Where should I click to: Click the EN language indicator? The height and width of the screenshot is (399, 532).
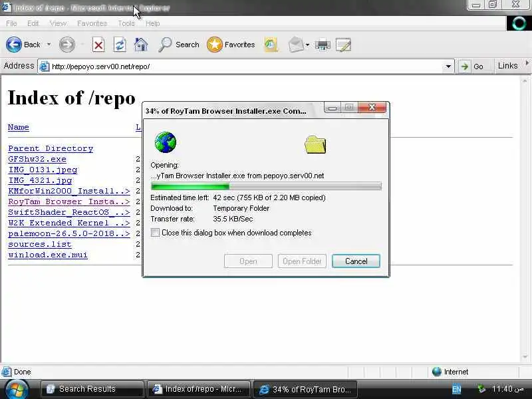point(457,389)
